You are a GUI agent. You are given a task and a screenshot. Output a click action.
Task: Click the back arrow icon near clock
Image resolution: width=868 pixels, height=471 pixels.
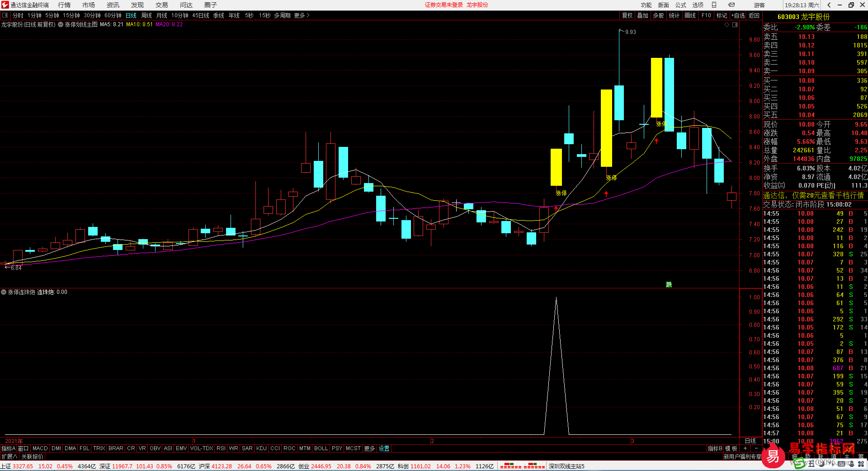tap(829, 5)
